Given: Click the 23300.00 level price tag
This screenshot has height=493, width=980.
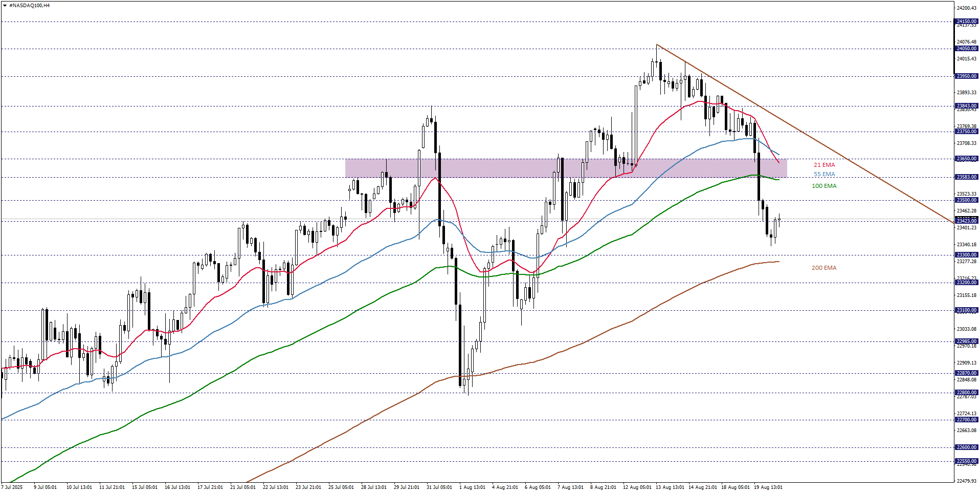Looking at the screenshot, I should (x=966, y=255).
